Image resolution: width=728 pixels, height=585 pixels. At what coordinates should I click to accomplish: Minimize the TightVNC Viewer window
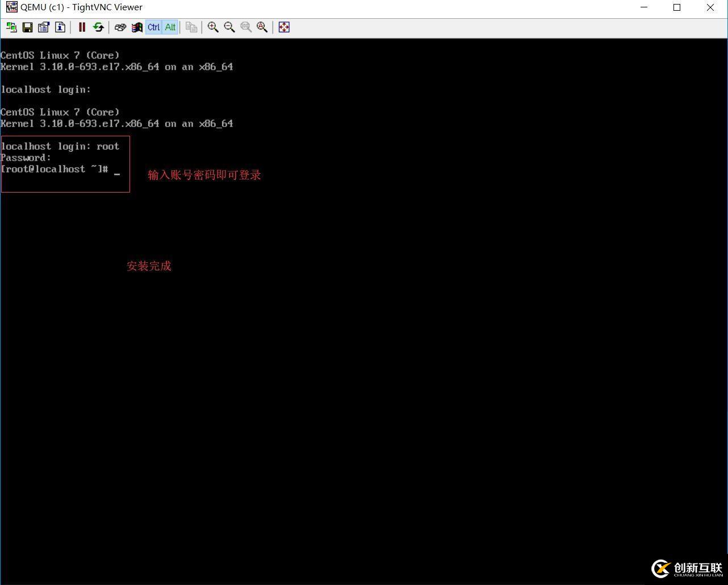coord(644,7)
